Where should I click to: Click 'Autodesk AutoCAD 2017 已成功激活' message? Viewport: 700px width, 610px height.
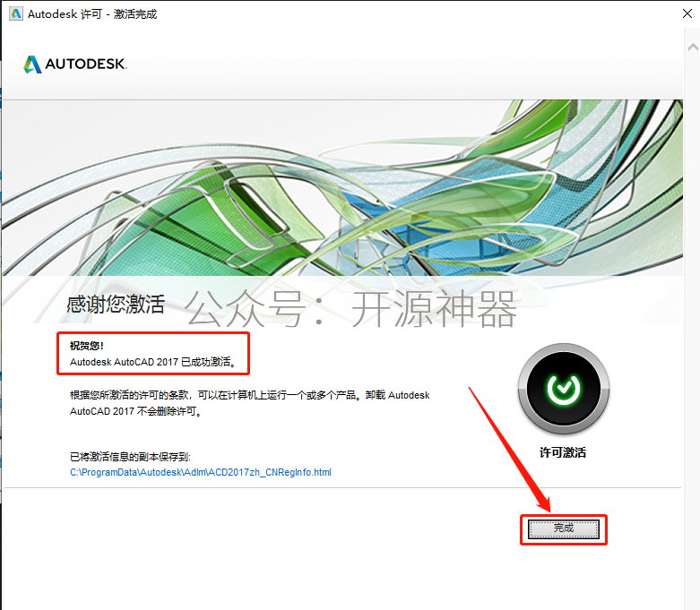click(152, 362)
